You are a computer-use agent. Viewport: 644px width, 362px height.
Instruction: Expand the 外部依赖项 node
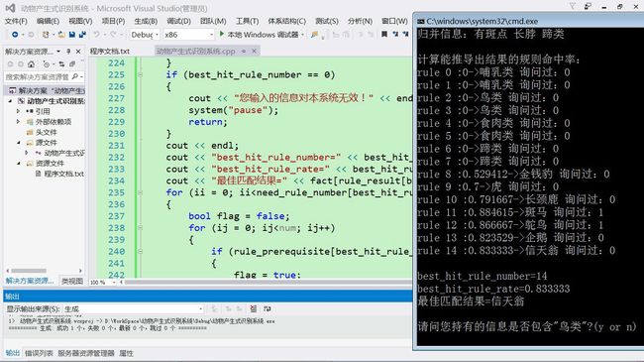click(18, 122)
